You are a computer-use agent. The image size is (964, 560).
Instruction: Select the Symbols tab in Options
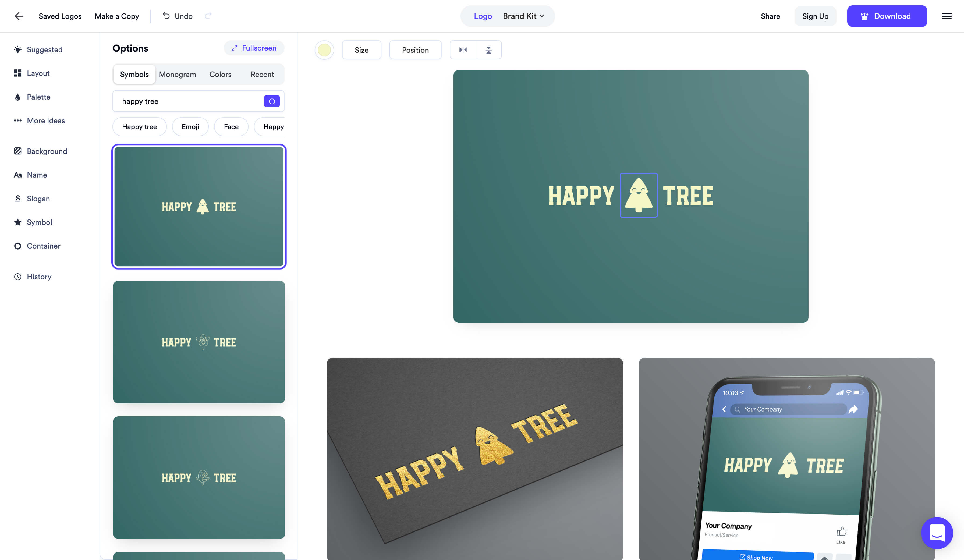tap(134, 74)
